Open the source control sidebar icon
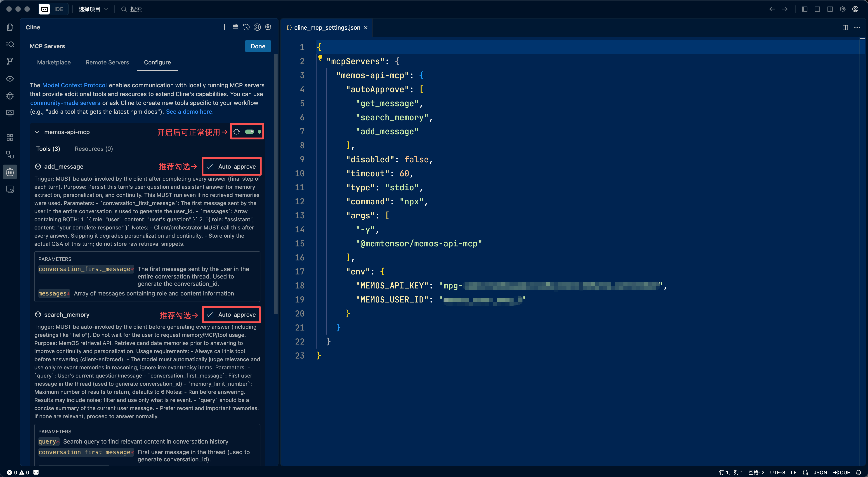The height and width of the screenshot is (477, 868). coord(10,61)
